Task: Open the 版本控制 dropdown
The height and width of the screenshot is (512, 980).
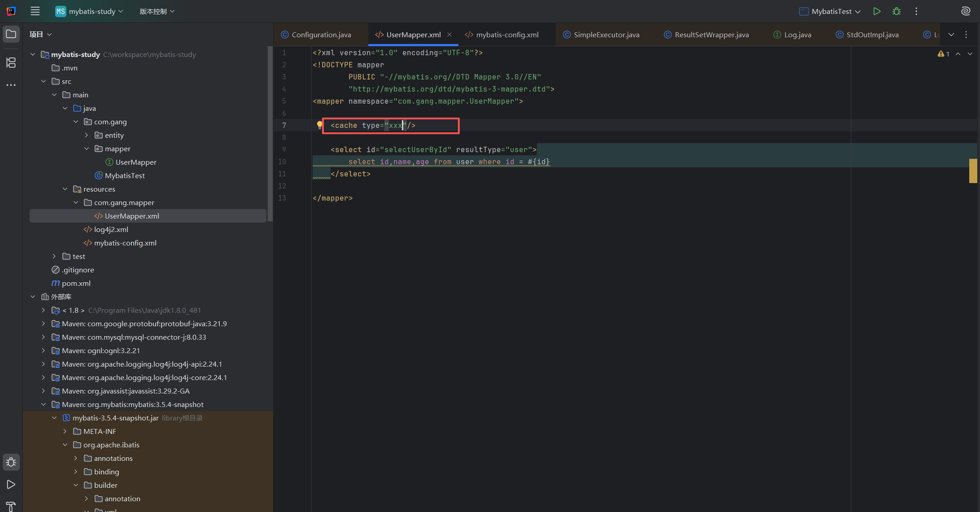Action: tap(157, 11)
